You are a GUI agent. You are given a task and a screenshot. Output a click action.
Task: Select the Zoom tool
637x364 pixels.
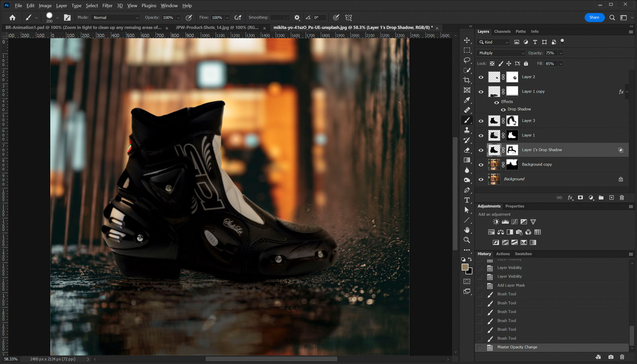tap(467, 240)
